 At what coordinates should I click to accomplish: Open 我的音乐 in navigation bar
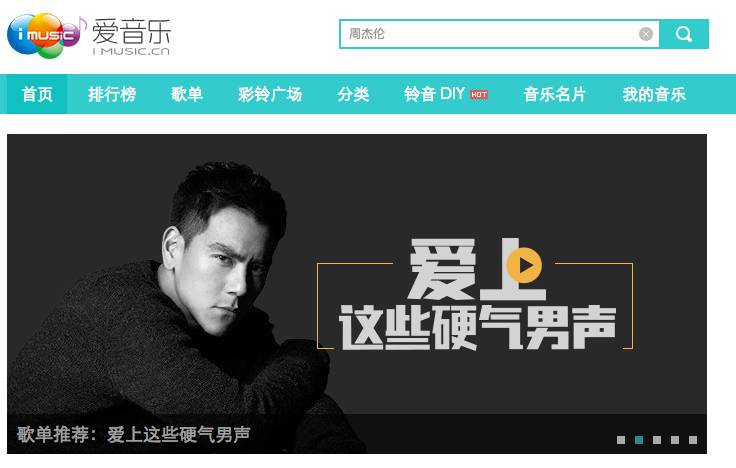(x=654, y=94)
